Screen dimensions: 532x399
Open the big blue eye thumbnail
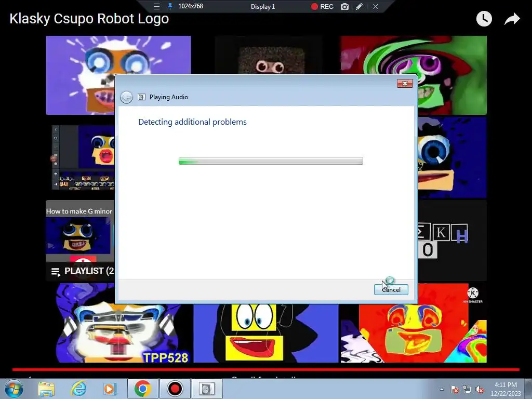(452, 157)
